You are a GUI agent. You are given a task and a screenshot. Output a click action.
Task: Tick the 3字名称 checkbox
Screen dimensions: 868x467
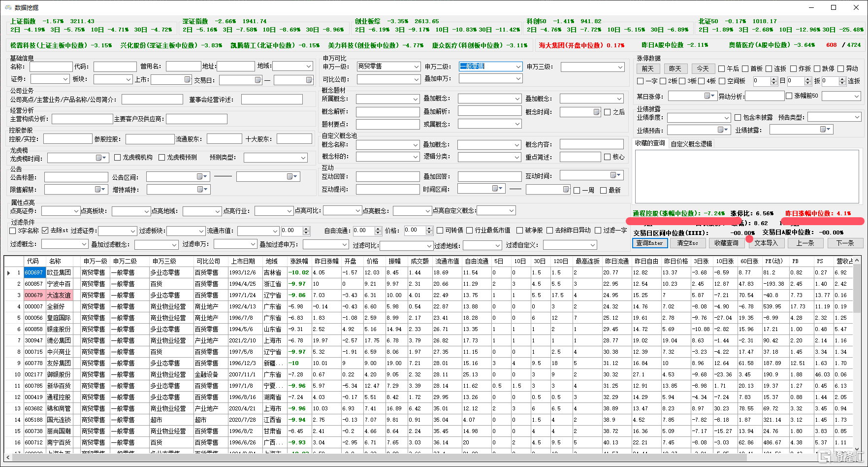click(x=13, y=231)
